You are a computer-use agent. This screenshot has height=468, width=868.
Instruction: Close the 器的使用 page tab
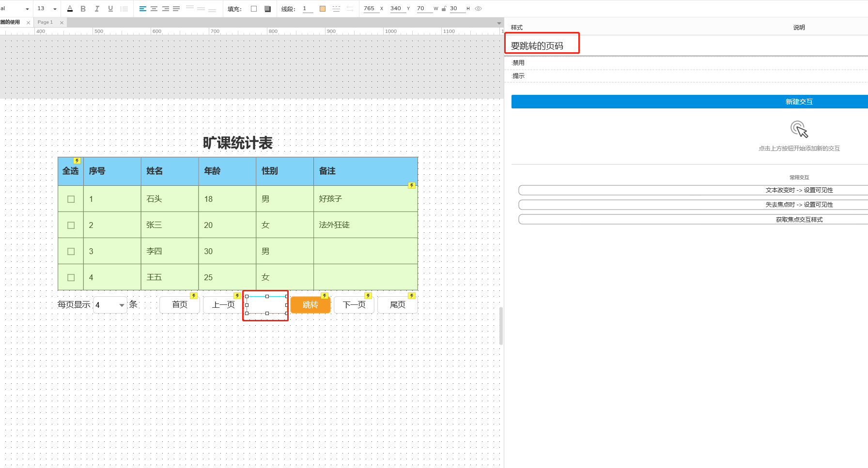(x=28, y=23)
